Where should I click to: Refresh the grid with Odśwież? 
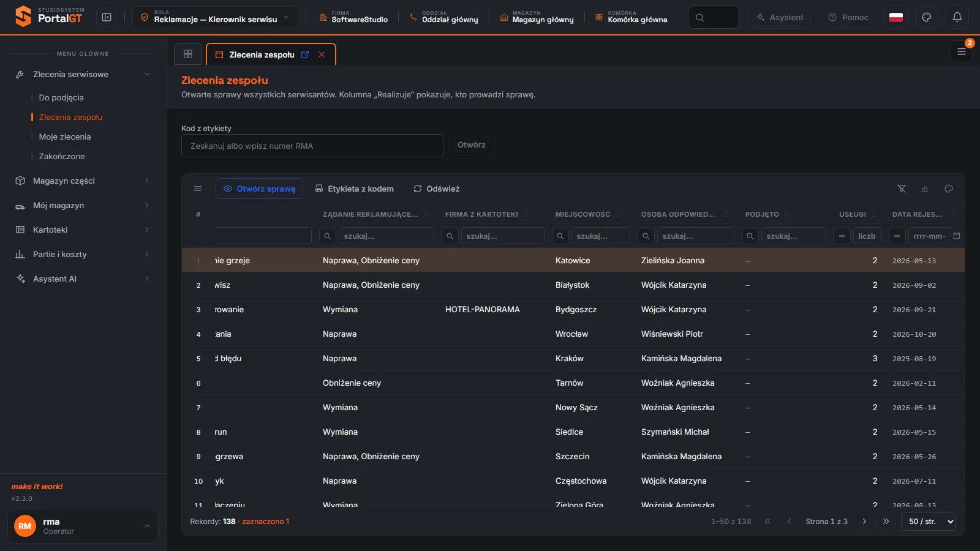[436, 189]
